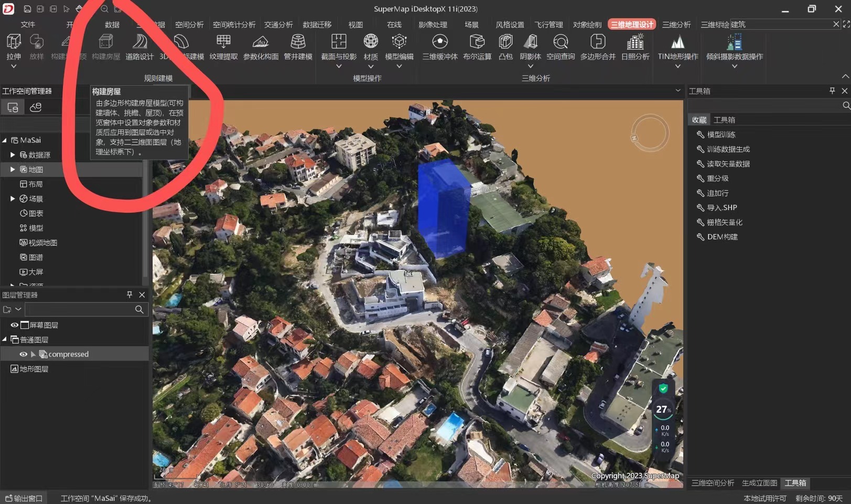851x504 pixels.
Task: Open the DEM构建 toolbox tool
Action: pos(722,237)
